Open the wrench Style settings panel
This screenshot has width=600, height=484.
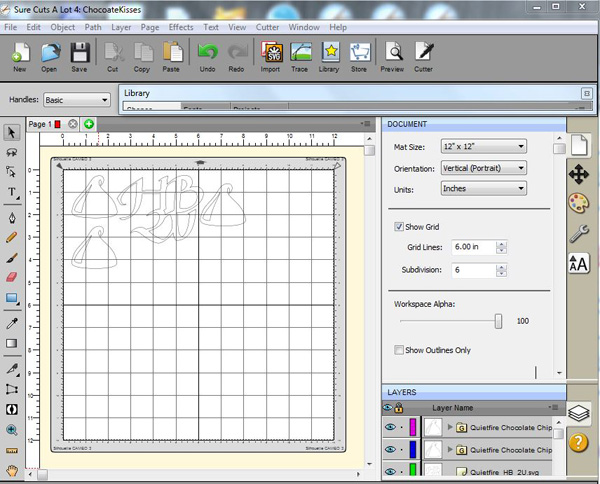coord(579,233)
